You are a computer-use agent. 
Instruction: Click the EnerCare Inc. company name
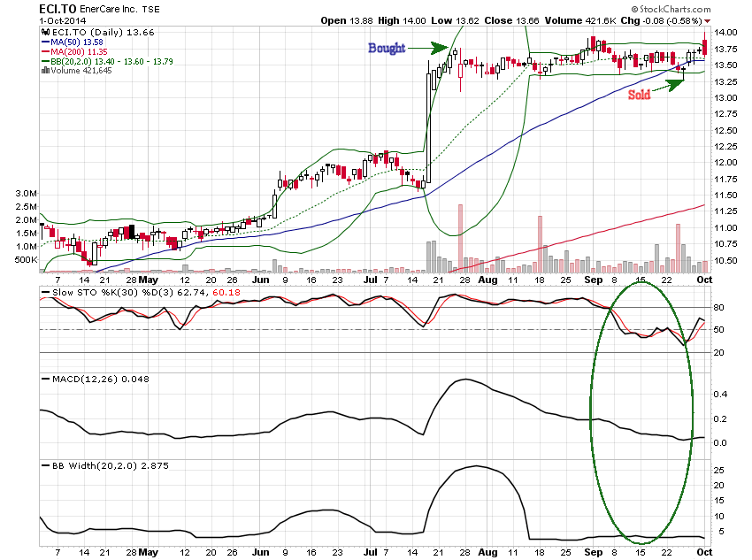click(110, 9)
